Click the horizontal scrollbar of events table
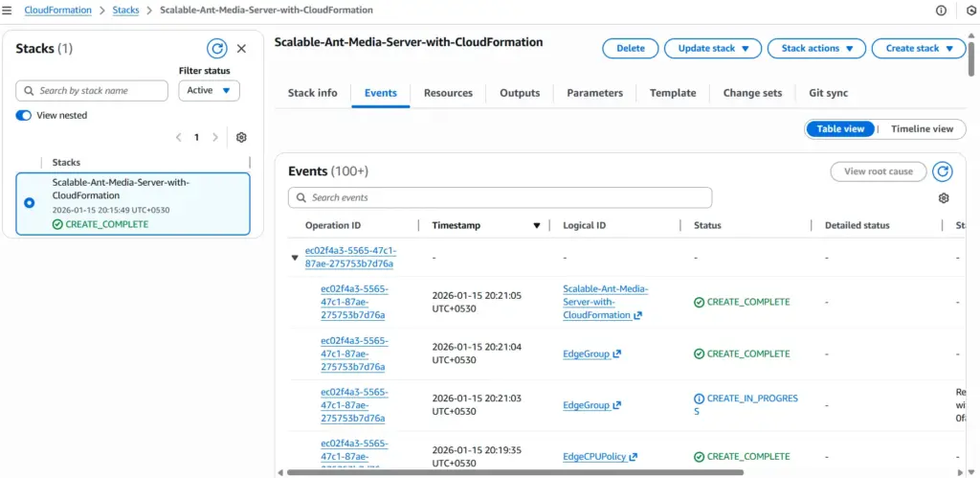Screen dimensions: 980x478 514,472
